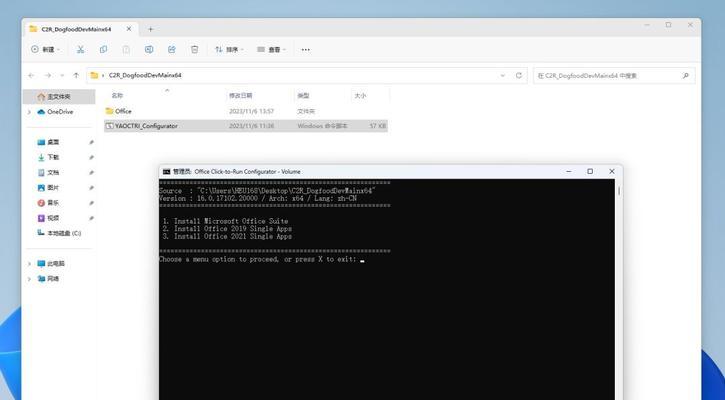The height and width of the screenshot is (400, 725).
Task: Click the Share icon in Explorer toolbar
Action: (x=172, y=49)
